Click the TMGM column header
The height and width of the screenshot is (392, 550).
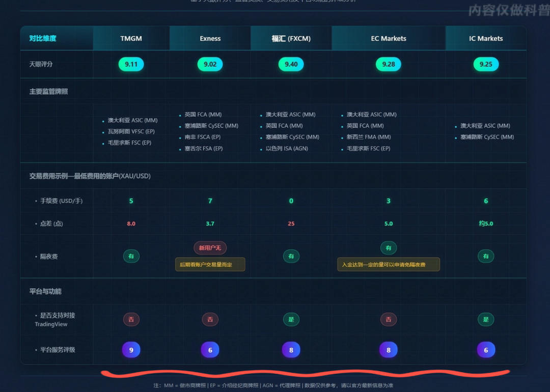[x=131, y=39]
